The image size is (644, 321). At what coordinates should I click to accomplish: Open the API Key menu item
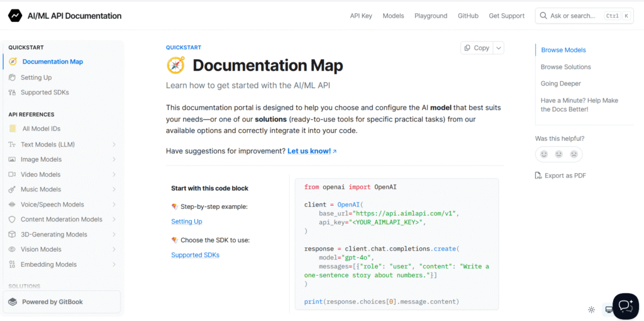tap(361, 16)
